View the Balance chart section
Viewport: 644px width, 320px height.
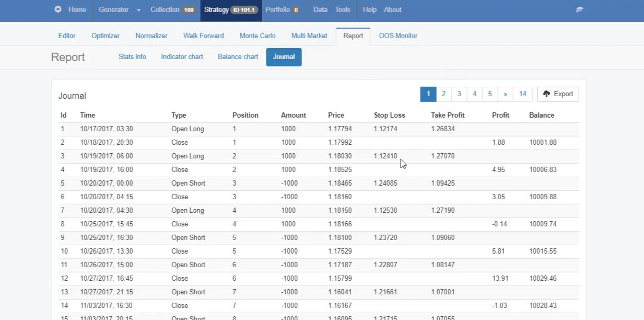tap(238, 56)
